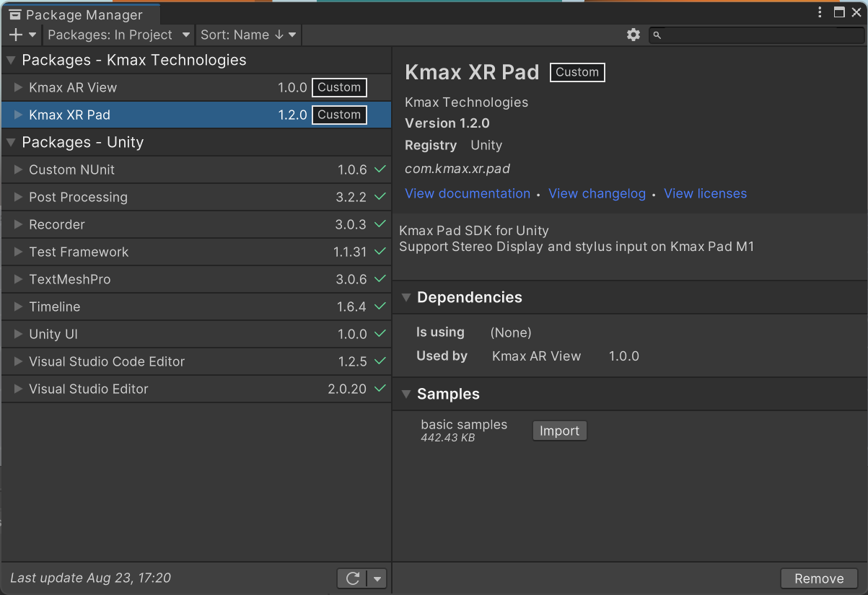Click green checkmark on Test Framework row
The width and height of the screenshot is (868, 595).
click(x=380, y=252)
